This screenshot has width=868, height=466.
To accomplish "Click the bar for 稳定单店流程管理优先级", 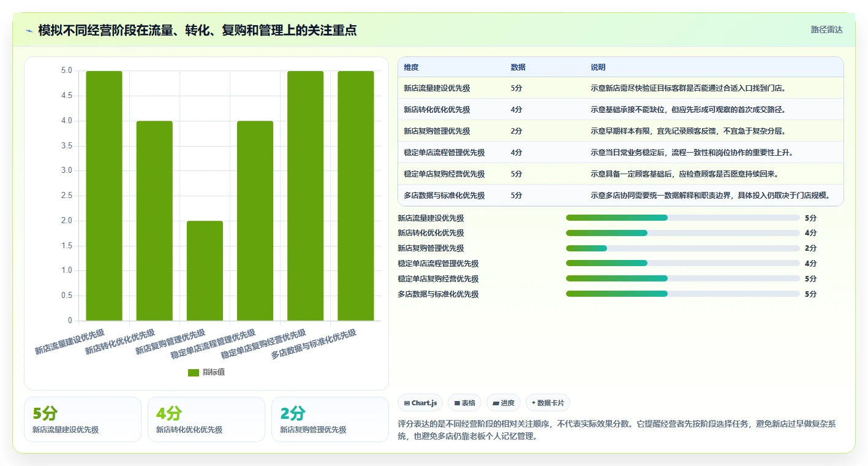I will 255,221.
